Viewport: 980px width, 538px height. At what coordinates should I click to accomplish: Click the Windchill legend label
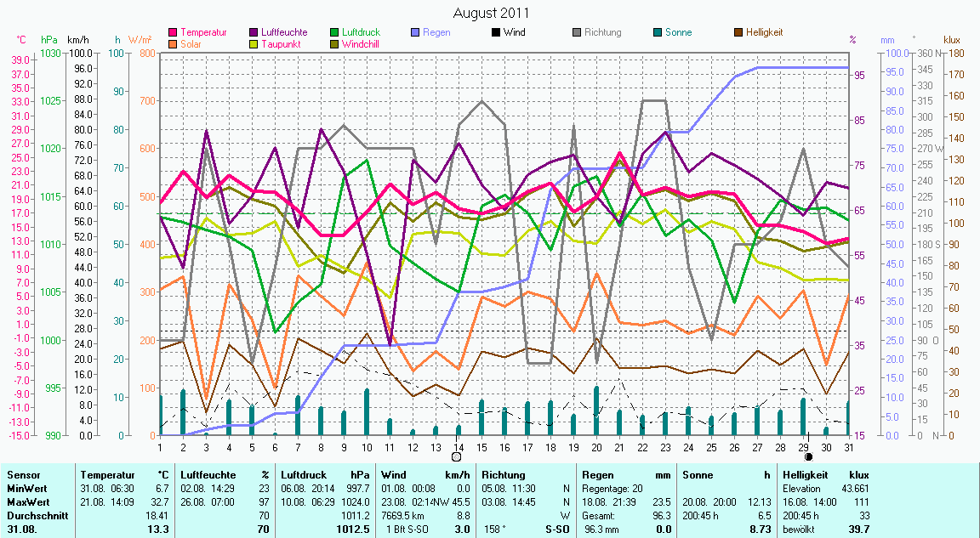[362, 44]
